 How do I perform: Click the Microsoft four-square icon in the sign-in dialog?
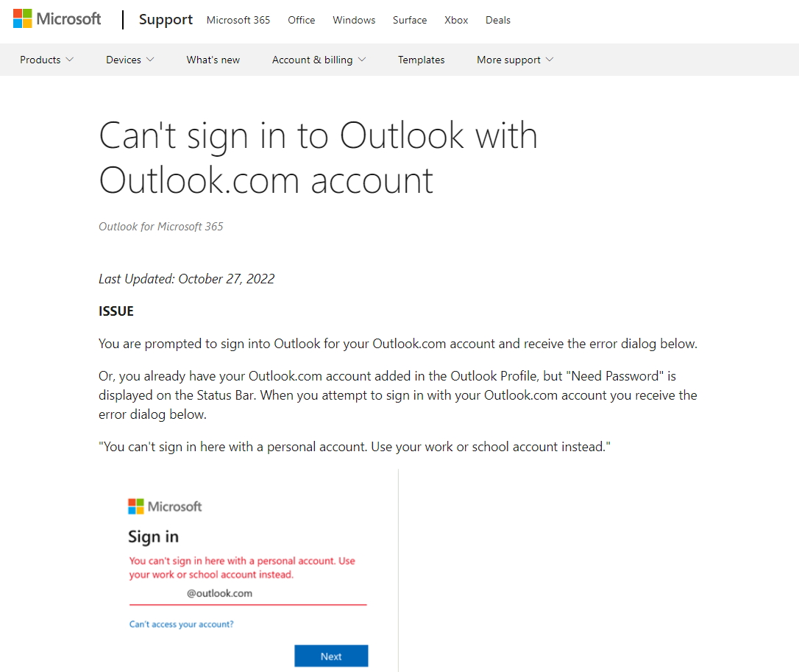pyautogui.click(x=136, y=506)
